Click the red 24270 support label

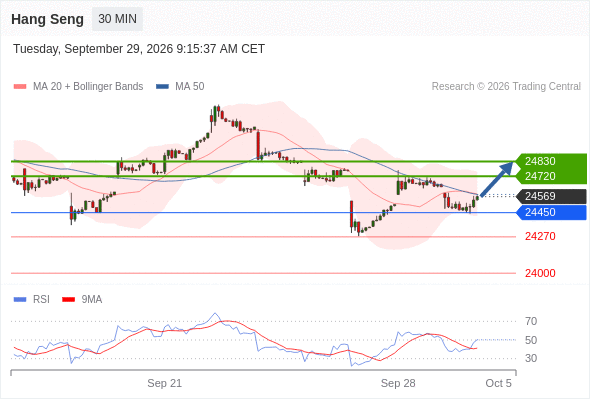click(540, 236)
